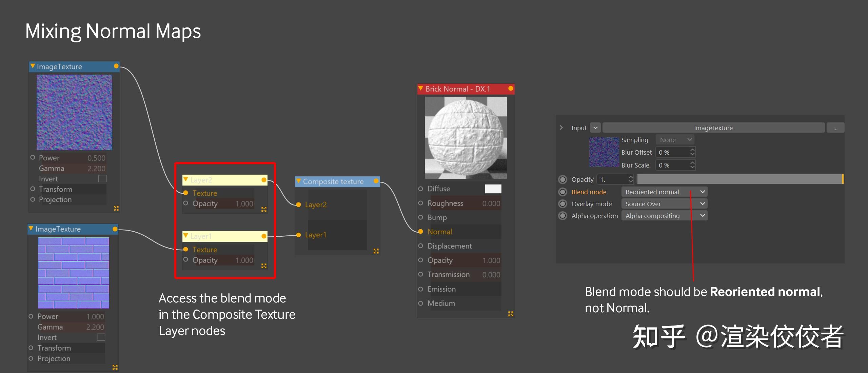This screenshot has width=868, height=373.
Task: Click the ellipsis button beside ImageTexture
Action: (x=835, y=128)
